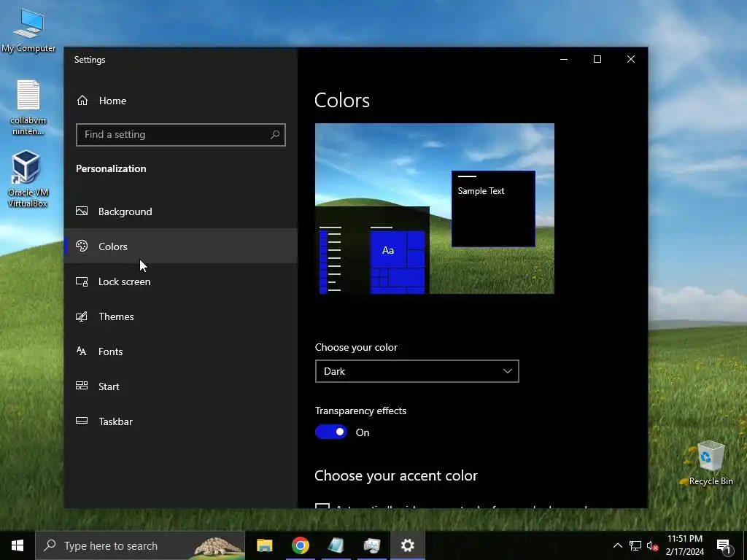The image size is (747, 560).
Task: Select the Lock screen icon
Action: pos(82,281)
